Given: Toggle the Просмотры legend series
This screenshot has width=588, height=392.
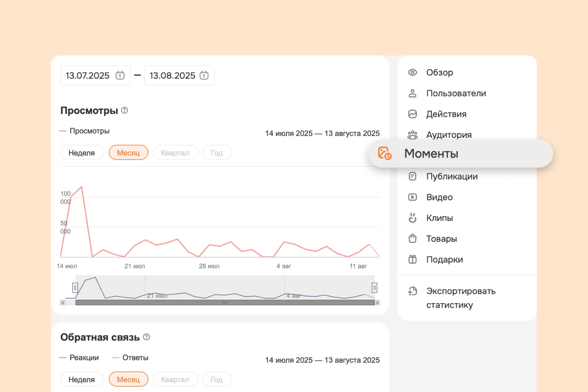Looking at the screenshot, I should point(84,131).
